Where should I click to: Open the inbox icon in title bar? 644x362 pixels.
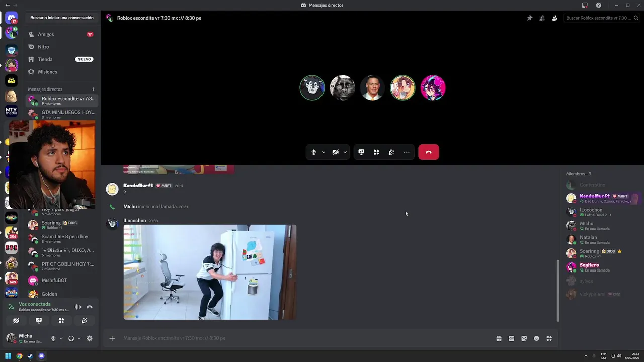click(585, 5)
